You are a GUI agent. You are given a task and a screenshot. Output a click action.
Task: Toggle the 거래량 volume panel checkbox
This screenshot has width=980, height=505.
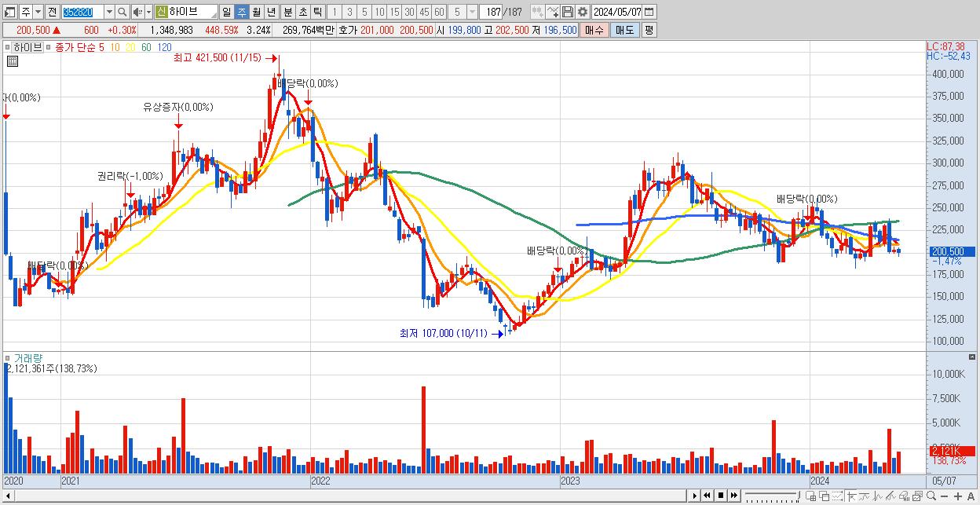tap(7, 358)
